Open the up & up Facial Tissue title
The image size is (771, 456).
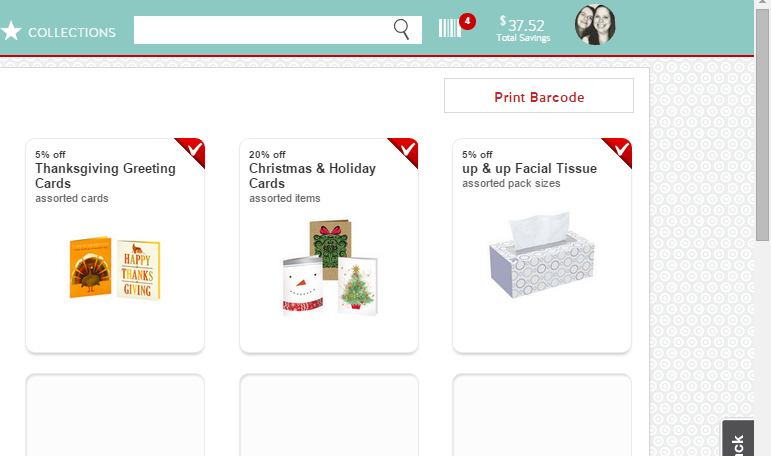pyautogui.click(x=529, y=168)
